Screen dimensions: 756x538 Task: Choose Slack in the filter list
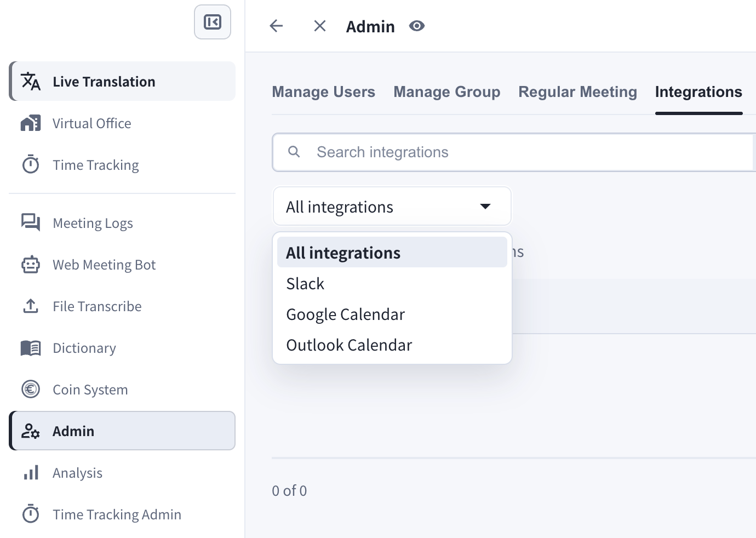(392, 283)
